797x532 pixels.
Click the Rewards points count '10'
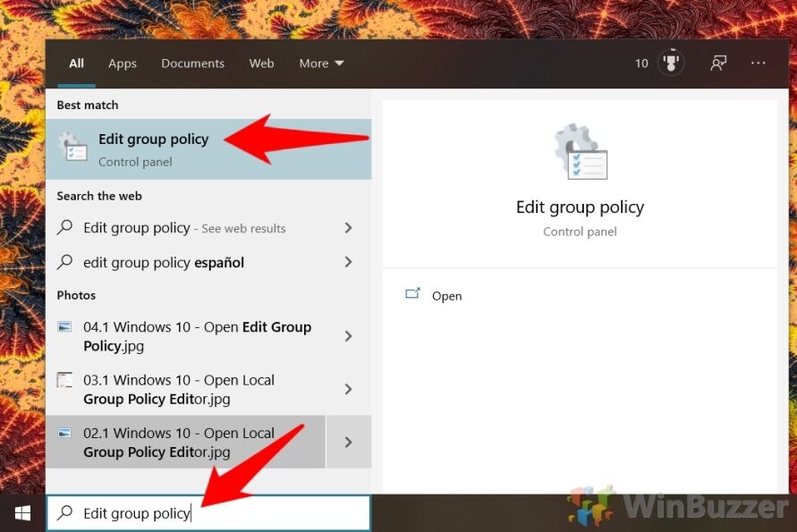coord(641,63)
